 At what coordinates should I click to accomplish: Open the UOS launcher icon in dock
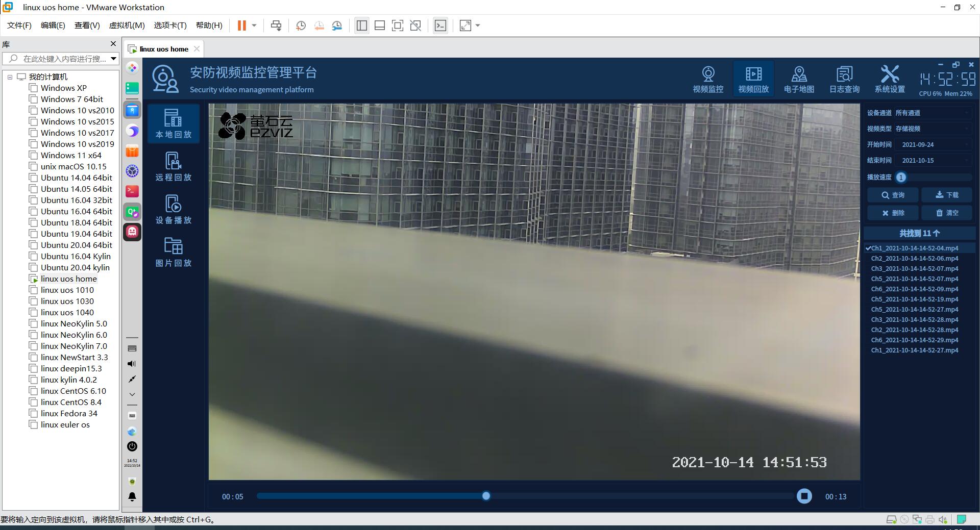132,67
